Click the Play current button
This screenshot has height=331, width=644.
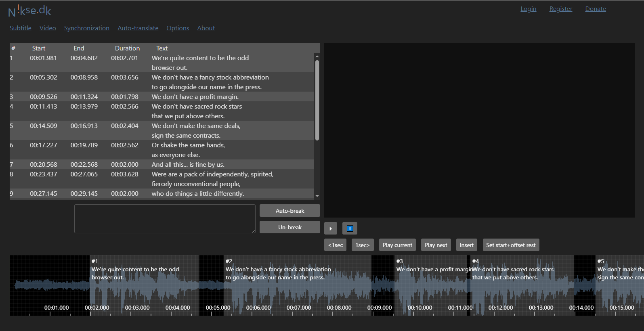397,245
